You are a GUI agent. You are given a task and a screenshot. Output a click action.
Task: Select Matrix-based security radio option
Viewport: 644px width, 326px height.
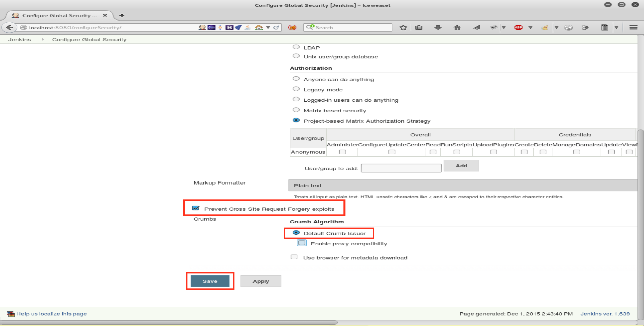296,110
